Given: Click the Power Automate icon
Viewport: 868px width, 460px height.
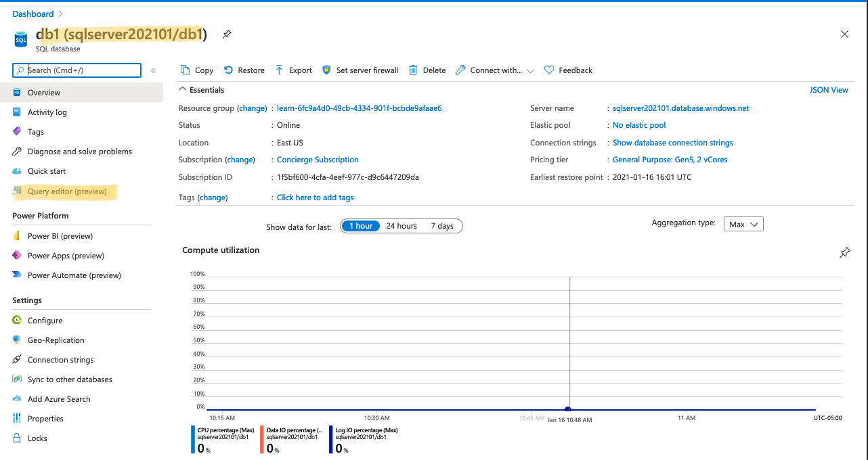Looking at the screenshot, I should tap(17, 275).
